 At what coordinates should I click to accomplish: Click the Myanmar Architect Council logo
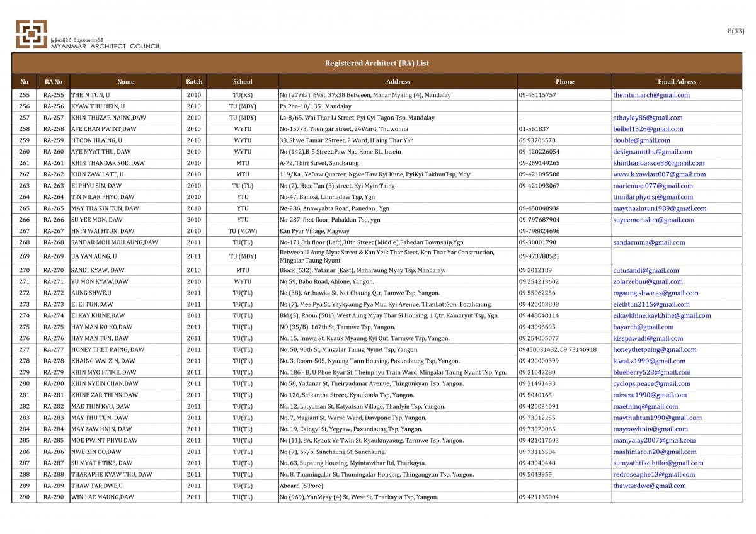(x=31, y=34)
